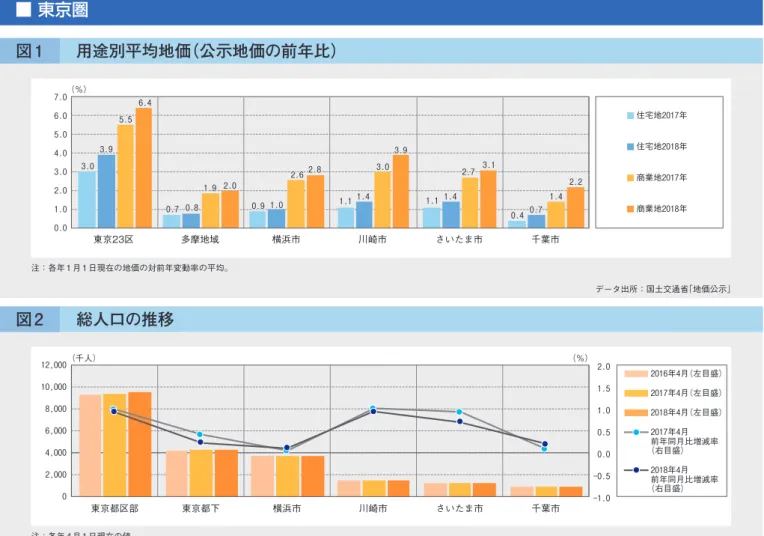Click the (千人) unit label

pyautogui.click(x=84, y=358)
